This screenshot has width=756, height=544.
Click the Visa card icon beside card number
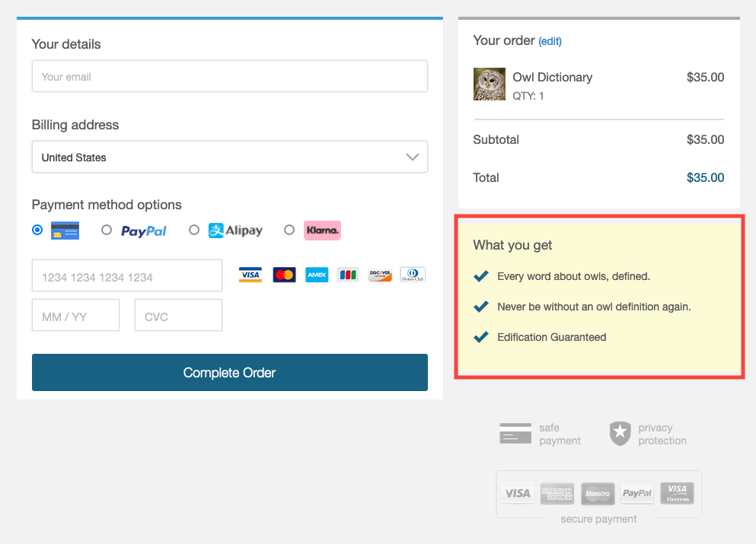250,275
